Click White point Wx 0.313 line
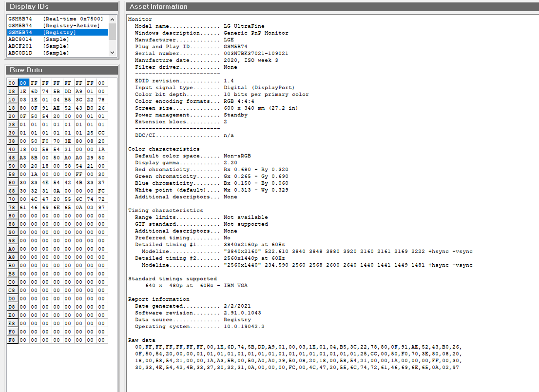 pos(256,190)
